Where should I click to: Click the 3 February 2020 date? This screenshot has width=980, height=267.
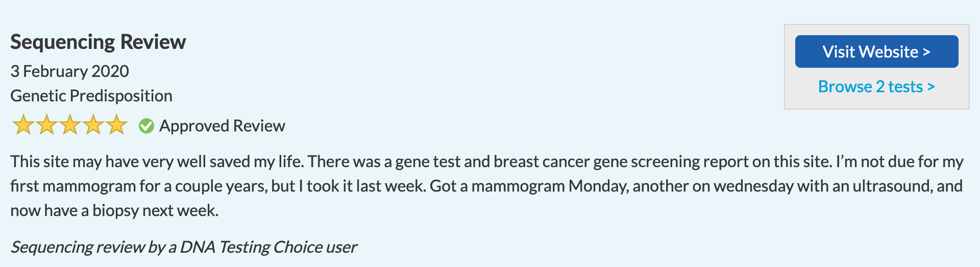pyautogui.click(x=69, y=71)
